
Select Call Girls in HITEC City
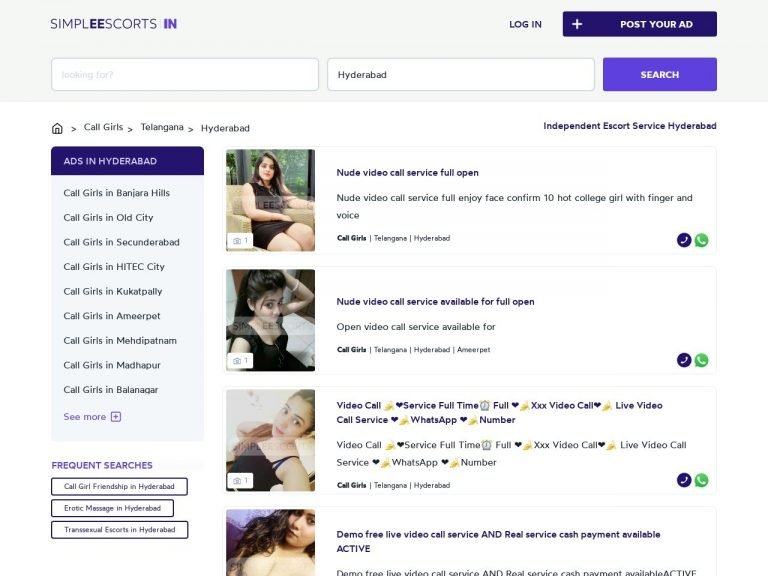(114, 266)
